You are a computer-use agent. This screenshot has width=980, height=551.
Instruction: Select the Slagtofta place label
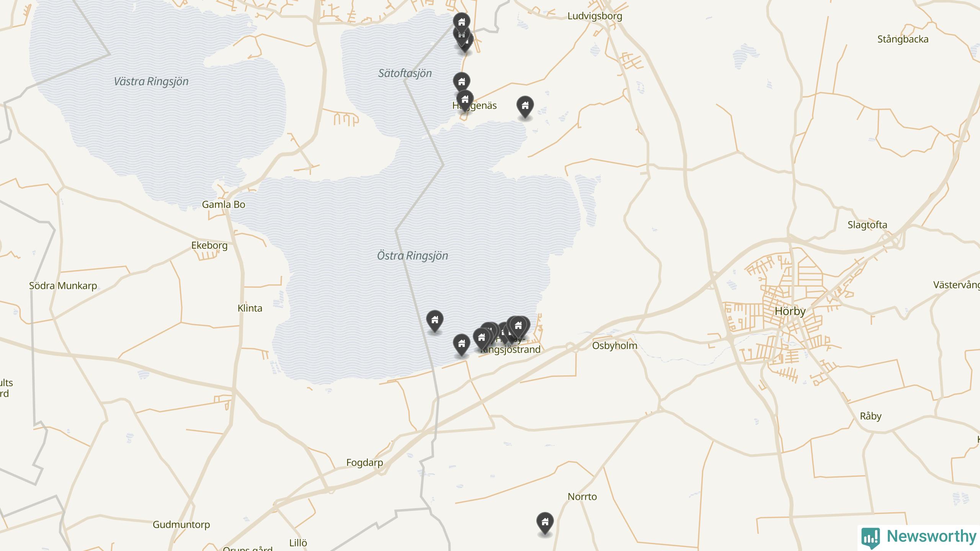pyautogui.click(x=867, y=225)
